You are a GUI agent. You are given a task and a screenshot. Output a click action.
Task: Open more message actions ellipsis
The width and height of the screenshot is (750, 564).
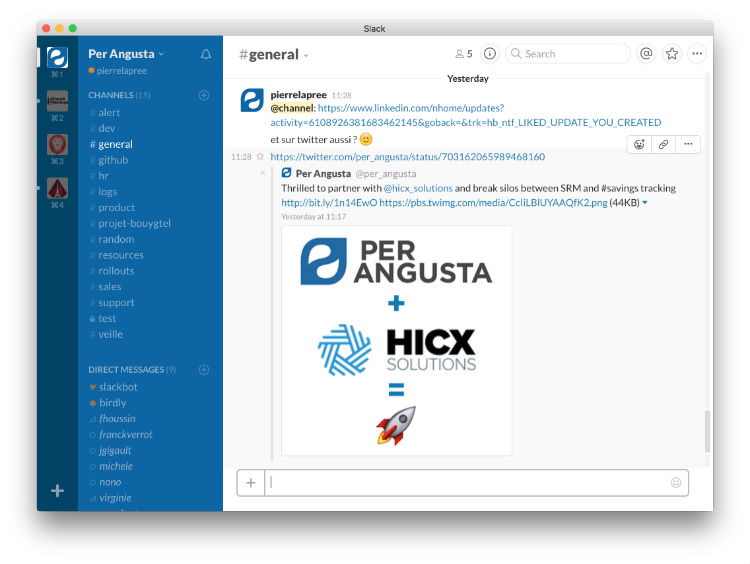coord(688,144)
